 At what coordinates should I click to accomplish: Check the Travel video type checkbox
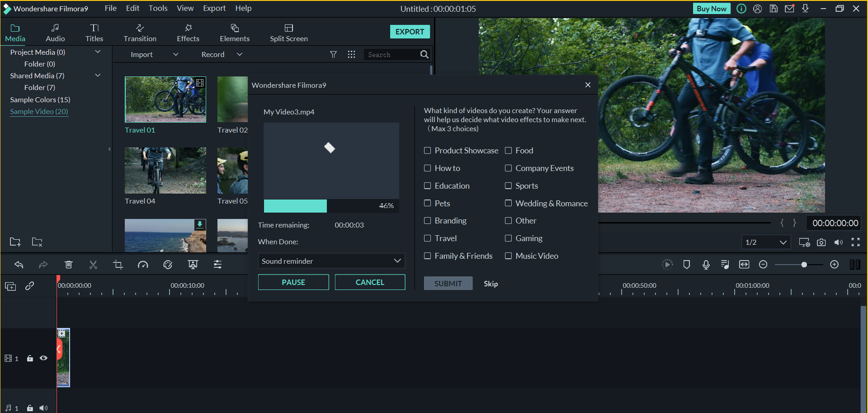pyautogui.click(x=428, y=238)
